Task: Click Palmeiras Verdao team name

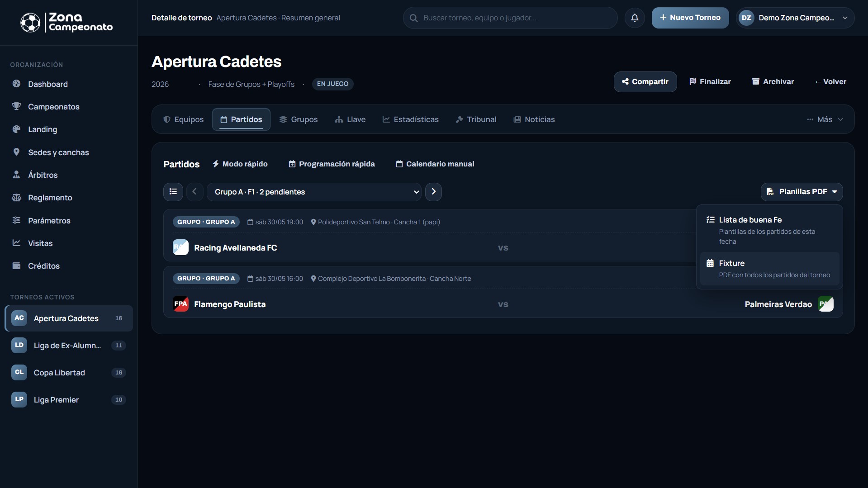Action: point(778,304)
